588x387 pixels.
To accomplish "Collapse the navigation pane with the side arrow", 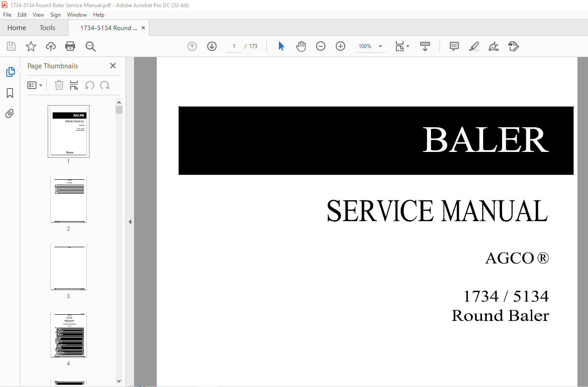I will pos(130,222).
